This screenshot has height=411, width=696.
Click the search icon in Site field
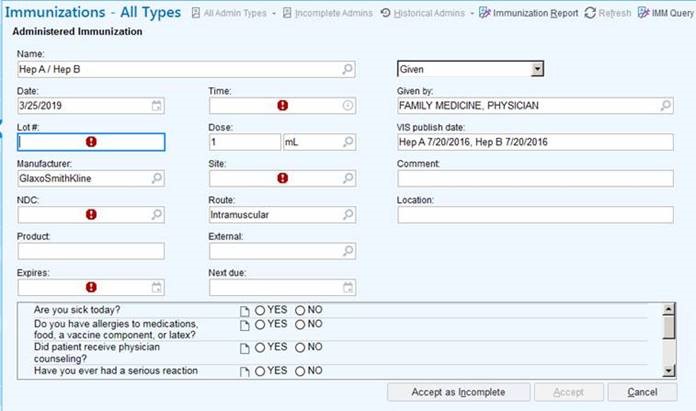pyautogui.click(x=348, y=178)
